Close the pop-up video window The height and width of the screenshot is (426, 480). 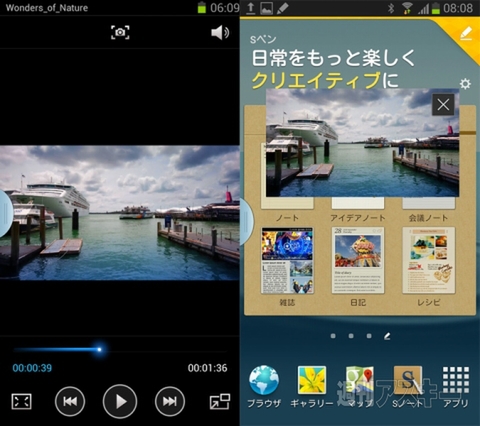443,105
